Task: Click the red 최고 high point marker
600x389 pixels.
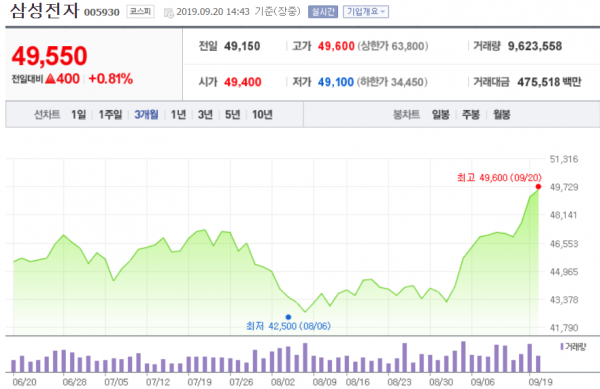Action: click(x=538, y=187)
